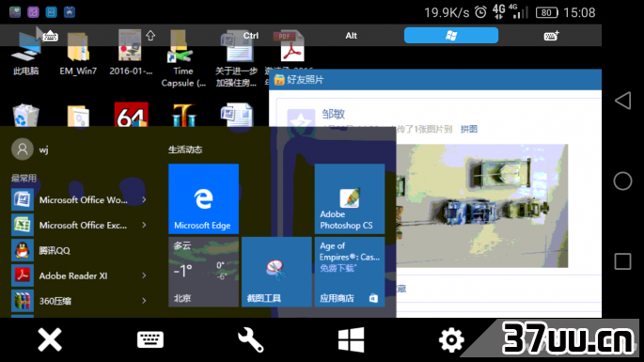
Task: Close remote session with X icon
Action: (x=50, y=339)
